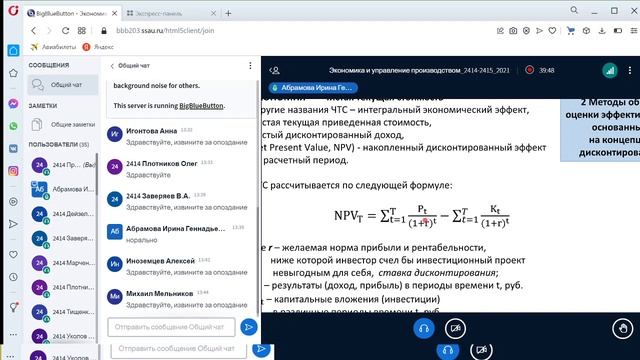Open Общие заметки shared notes
The width and height of the screenshot is (640, 360).
[63, 124]
